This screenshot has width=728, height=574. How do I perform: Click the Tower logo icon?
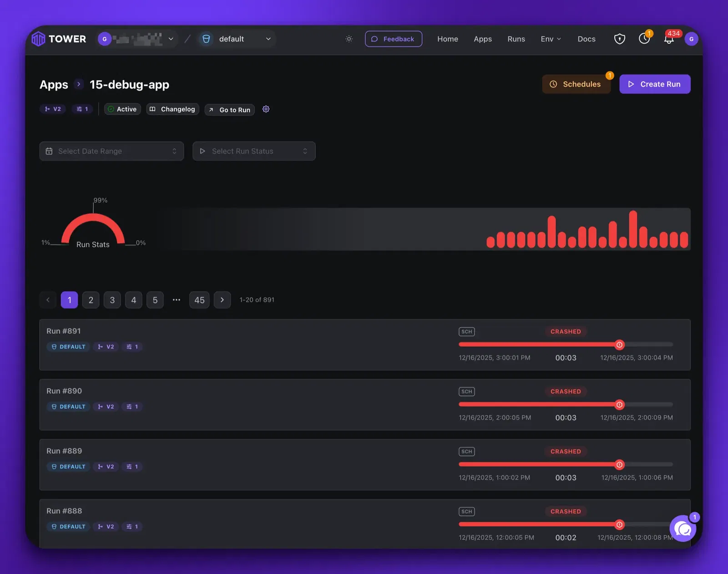click(x=38, y=39)
